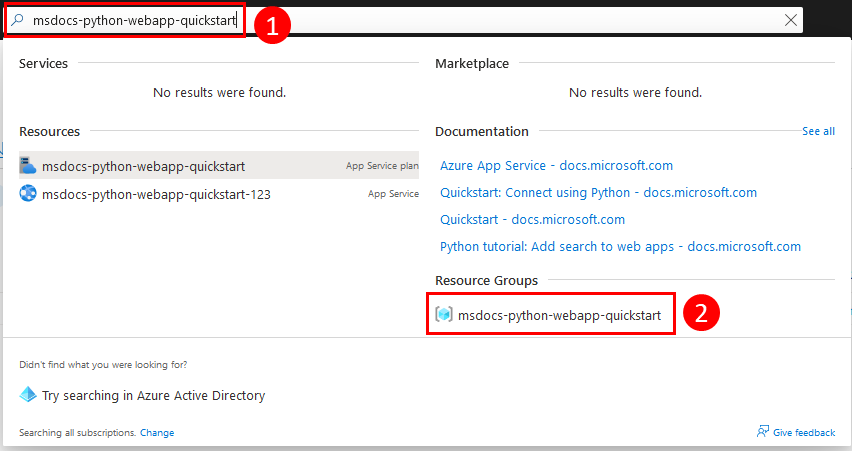The height and width of the screenshot is (451, 852).
Task: Change the searched subscriptions
Action: coord(157,433)
